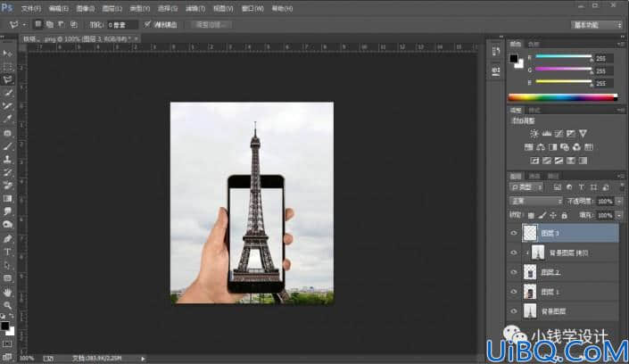Open the layer fill slider arrow
This screenshot has width=629, height=364.
[619, 216]
